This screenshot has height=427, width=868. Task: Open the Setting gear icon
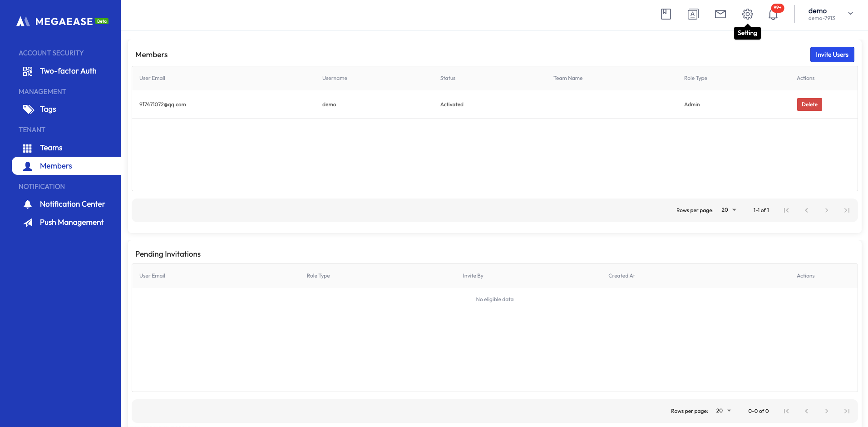click(x=747, y=14)
